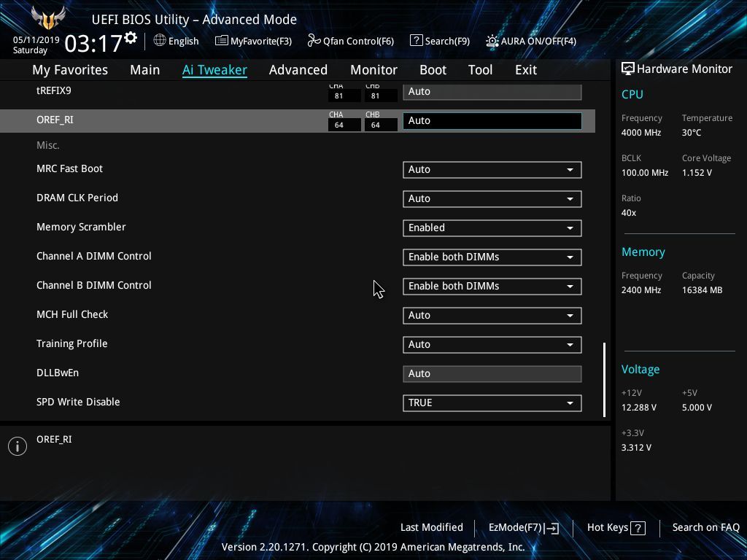Click the TUF logo emblem
This screenshot has width=747, height=560.
tap(48, 18)
